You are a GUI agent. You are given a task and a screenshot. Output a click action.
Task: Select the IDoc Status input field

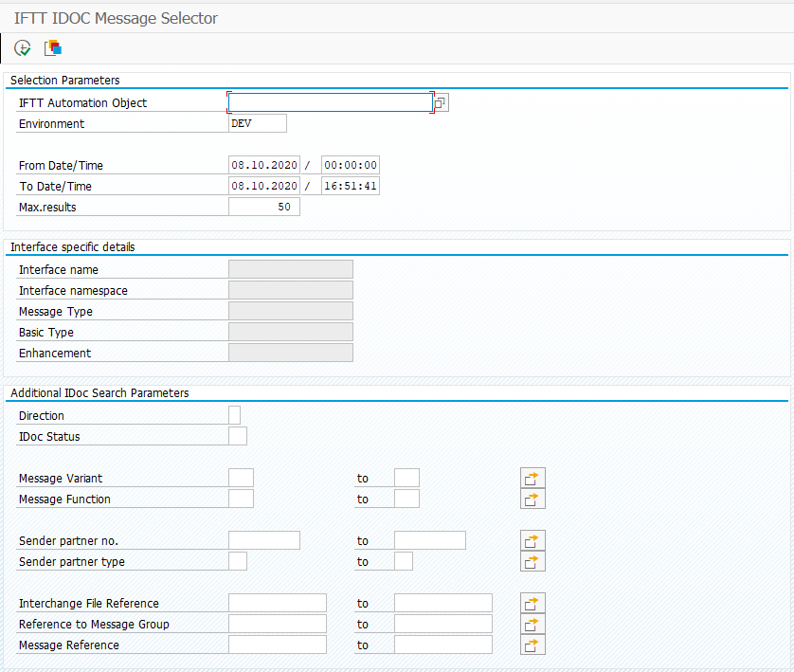click(x=239, y=435)
